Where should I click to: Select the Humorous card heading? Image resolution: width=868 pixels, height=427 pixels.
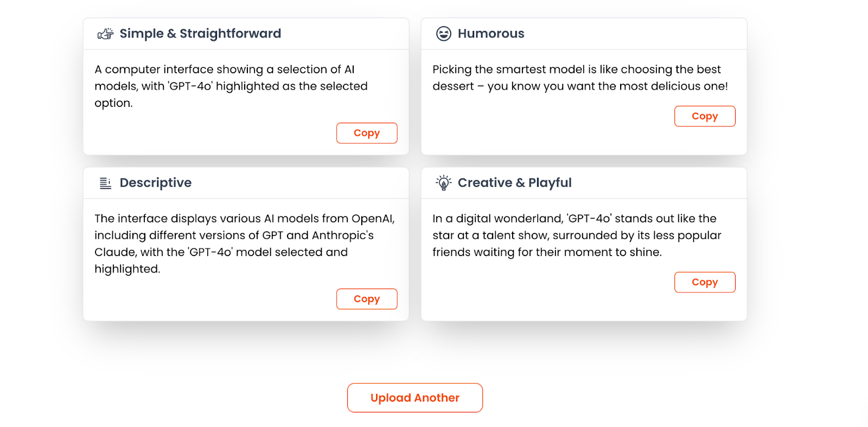[491, 34]
